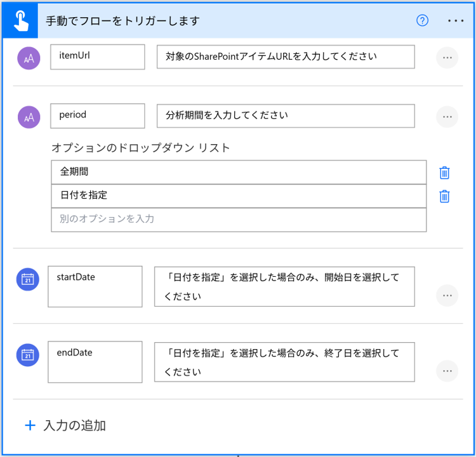Edit the 分析期間を入力してください description field

286,116
